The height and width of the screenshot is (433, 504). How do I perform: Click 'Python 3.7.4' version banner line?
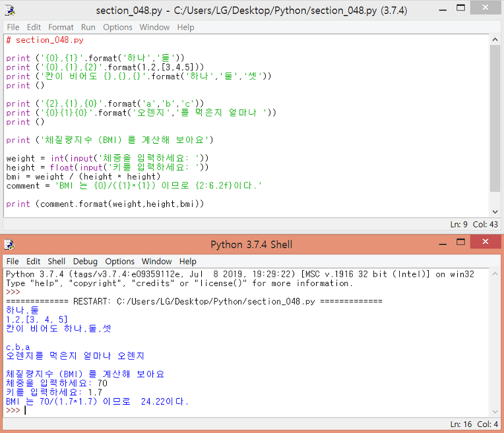tap(240, 274)
